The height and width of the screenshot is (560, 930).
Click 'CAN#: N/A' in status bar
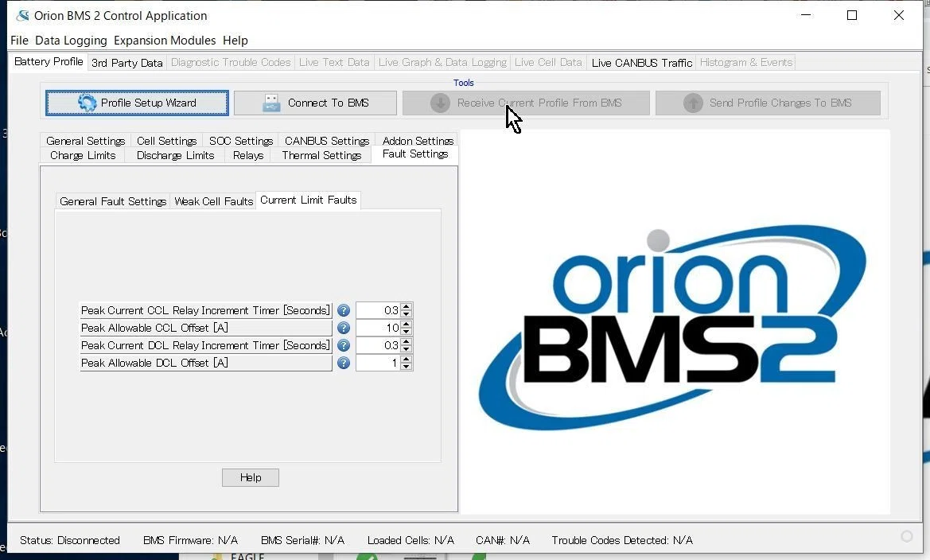click(502, 540)
